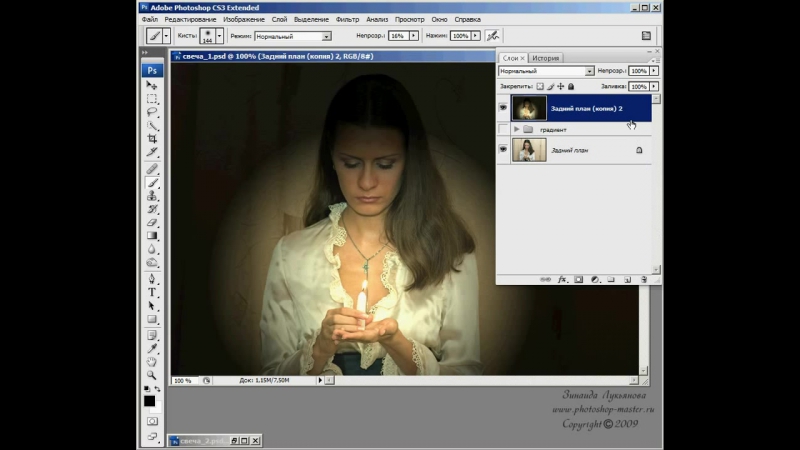800x450 pixels.
Task: Select the Eyedropper tool
Action: pyautogui.click(x=152, y=348)
